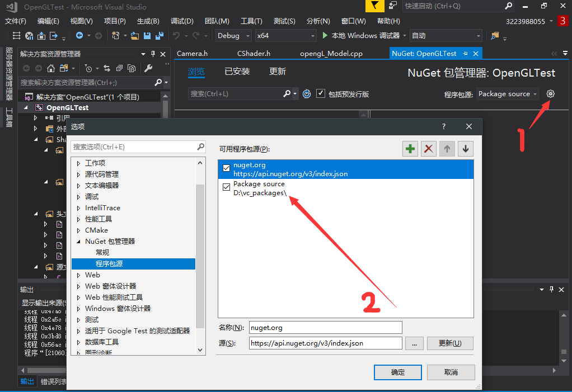Image resolution: width=572 pixels, height=392 pixels.
Task: Collapse the NuGet 包管理器 options node
Action: pyautogui.click(x=78, y=242)
